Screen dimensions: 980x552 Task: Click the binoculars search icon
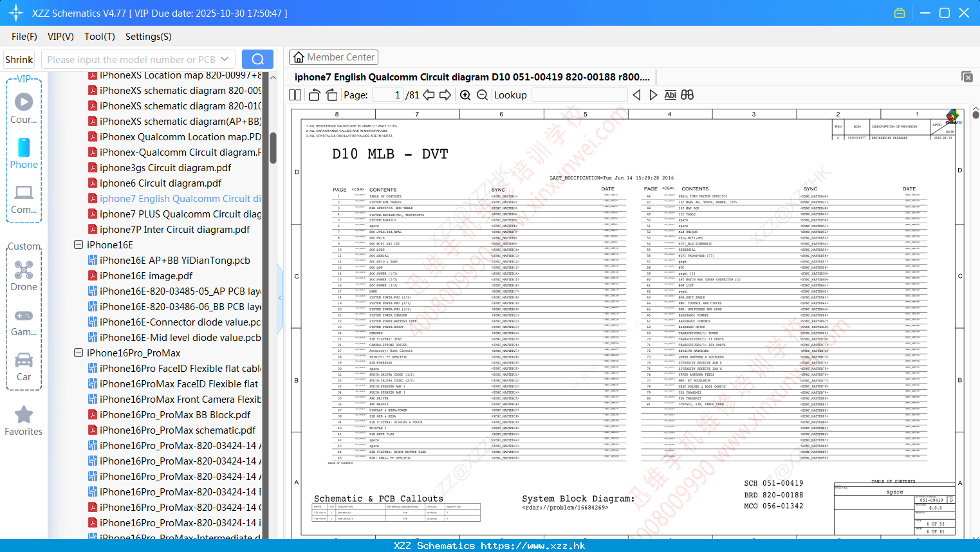[x=687, y=95]
